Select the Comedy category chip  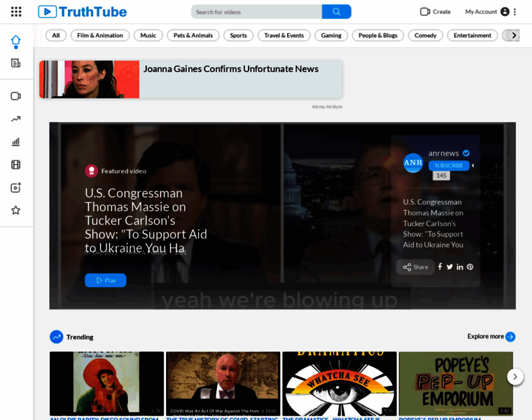(x=426, y=36)
